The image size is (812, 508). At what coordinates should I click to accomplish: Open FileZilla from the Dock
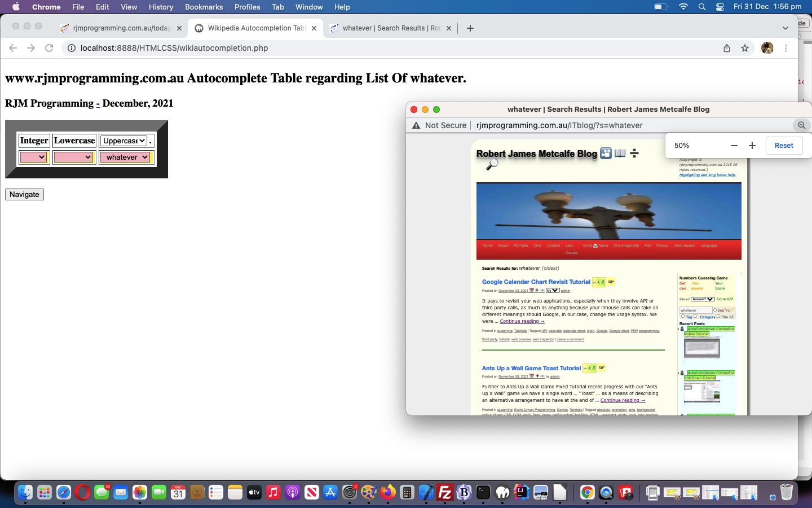point(445,492)
